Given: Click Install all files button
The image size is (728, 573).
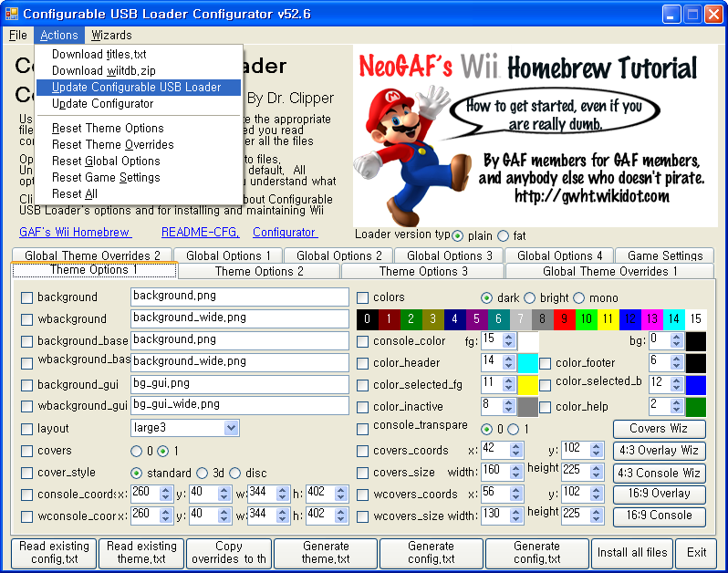Looking at the screenshot, I should click(632, 553).
